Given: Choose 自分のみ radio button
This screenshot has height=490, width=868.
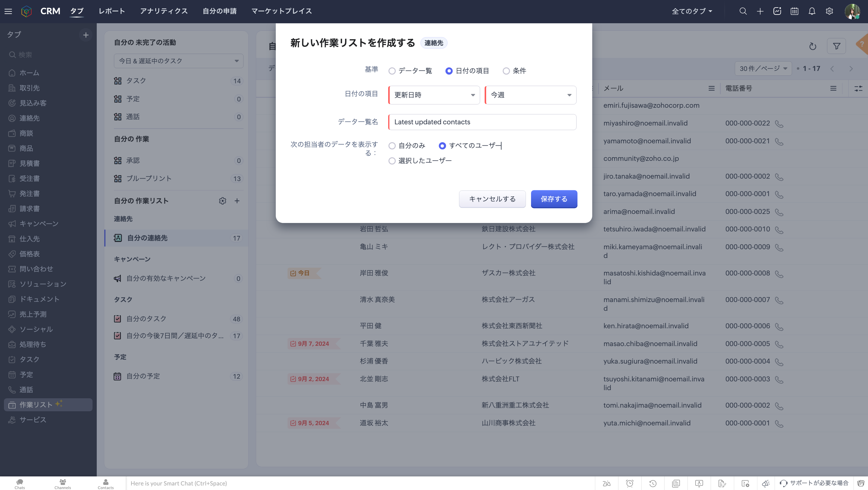Looking at the screenshot, I should point(392,146).
